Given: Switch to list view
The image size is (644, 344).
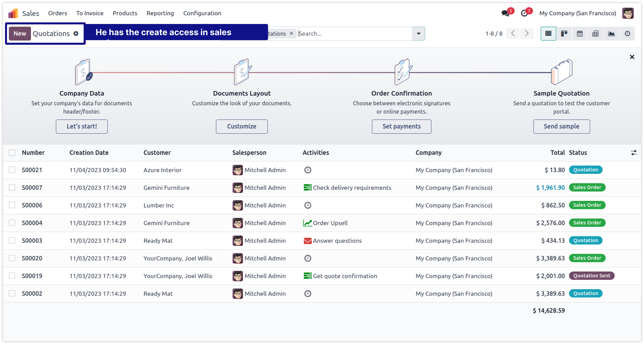Looking at the screenshot, I should tap(548, 33).
